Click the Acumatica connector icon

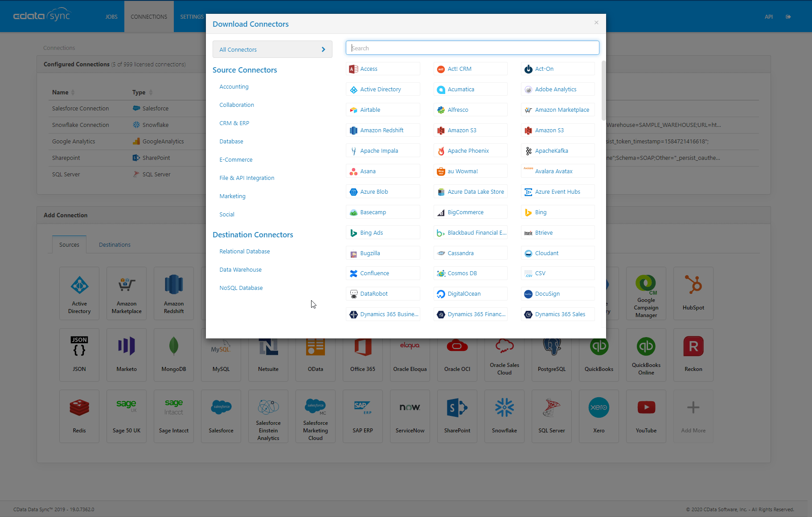pos(441,90)
